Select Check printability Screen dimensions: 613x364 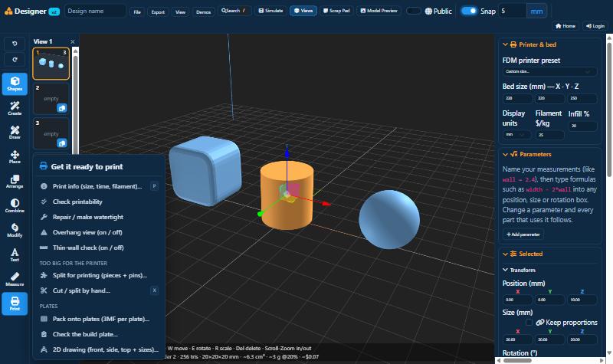point(99,202)
